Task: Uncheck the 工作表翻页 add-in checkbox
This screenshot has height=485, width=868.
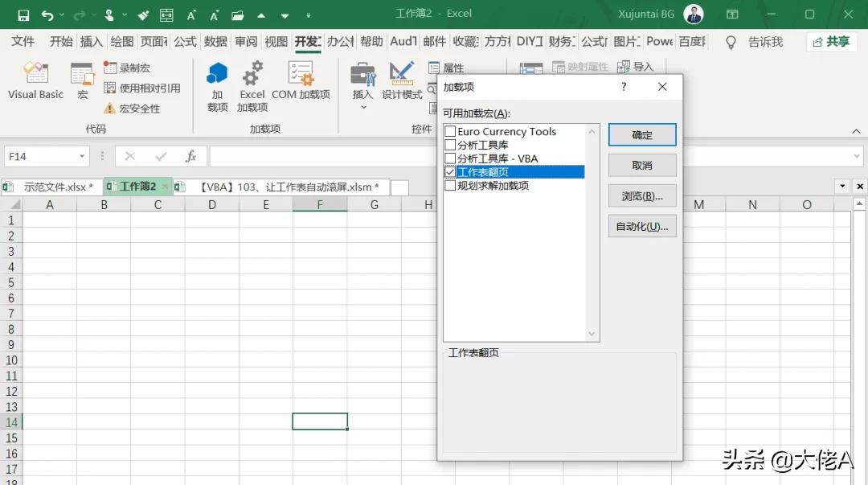Action: coord(450,172)
